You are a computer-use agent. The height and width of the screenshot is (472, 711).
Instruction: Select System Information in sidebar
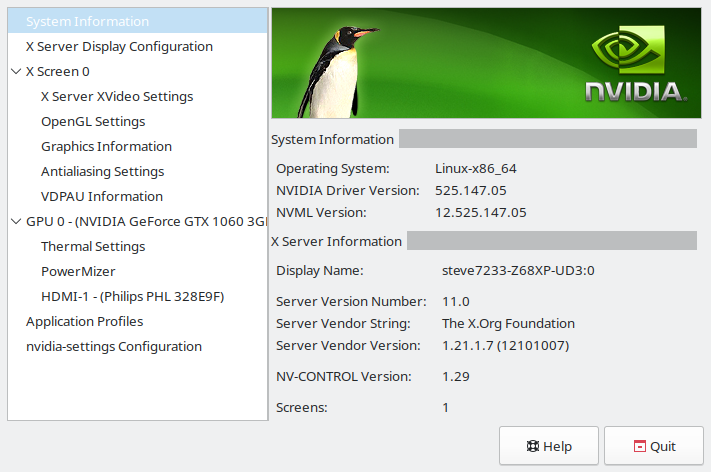tap(137, 21)
